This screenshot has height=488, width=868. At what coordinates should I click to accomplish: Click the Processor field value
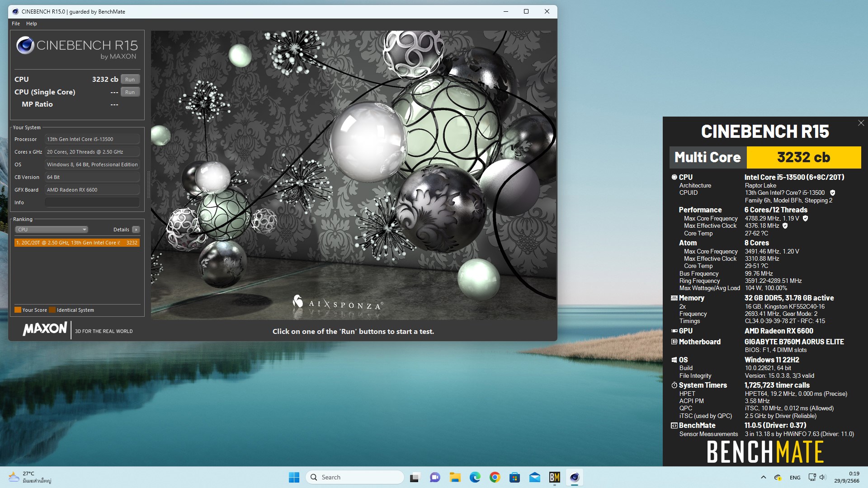point(92,139)
